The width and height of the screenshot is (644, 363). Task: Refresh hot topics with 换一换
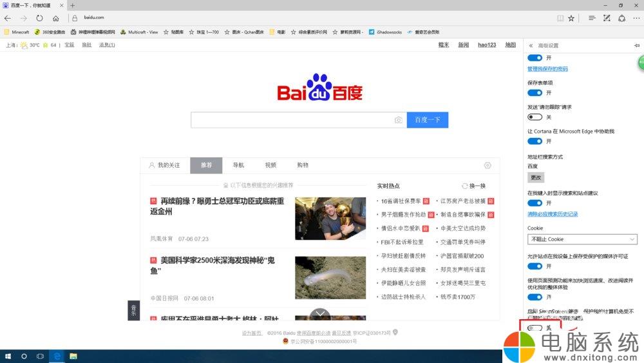click(x=473, y=186)
